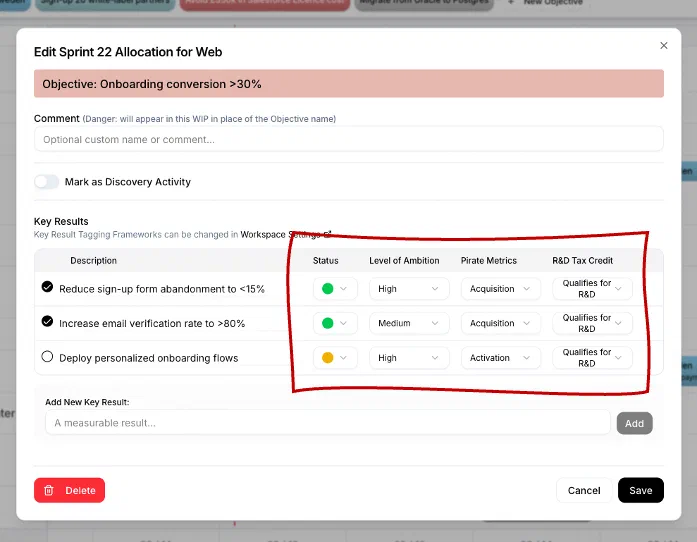Click the red Delete button
This screenshot has height=542, width=697.
tap(69, 490)
